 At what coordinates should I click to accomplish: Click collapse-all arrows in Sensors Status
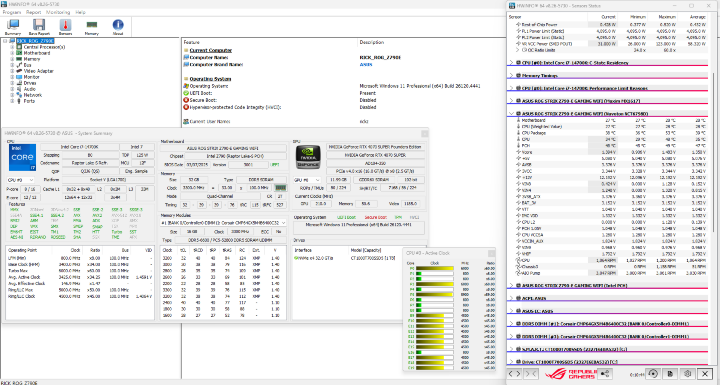tap(530, 374)
